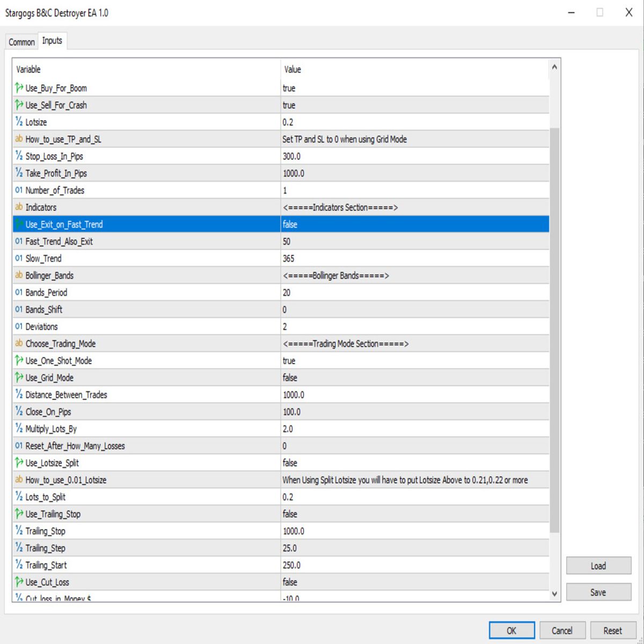Image resolution: width=644 pixels, height=644 pixels.
Task: Click the integer icon beside Number_of_Trades
Action: (x=19, y=190)
